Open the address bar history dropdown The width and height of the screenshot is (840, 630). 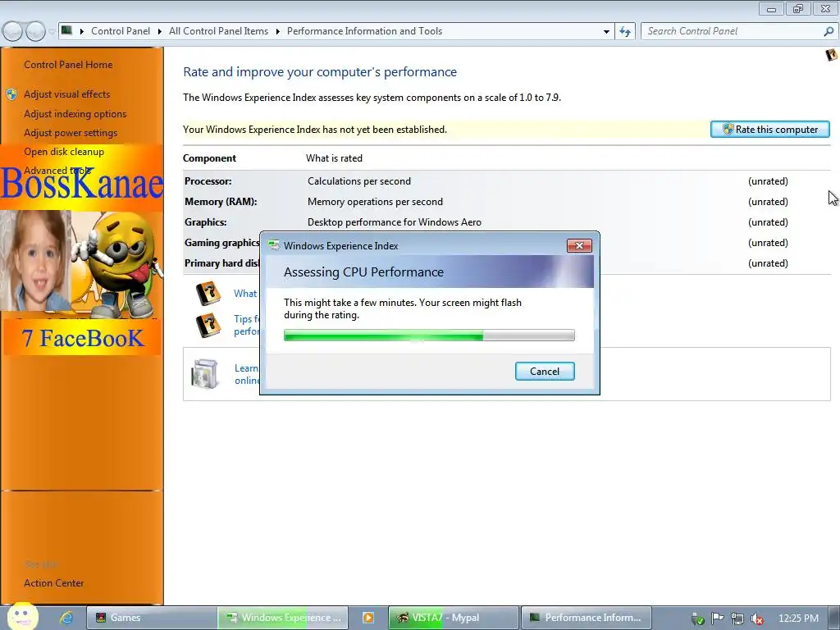pyautogui.click(x=606, y=32)
